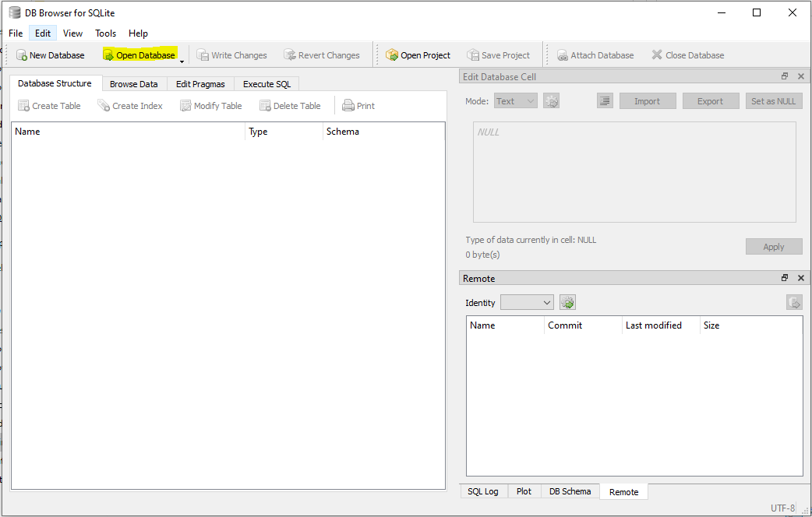Screen dimensions: 812x517
Task: Close the Edit Database Cell panel
Action: (800, 76)
